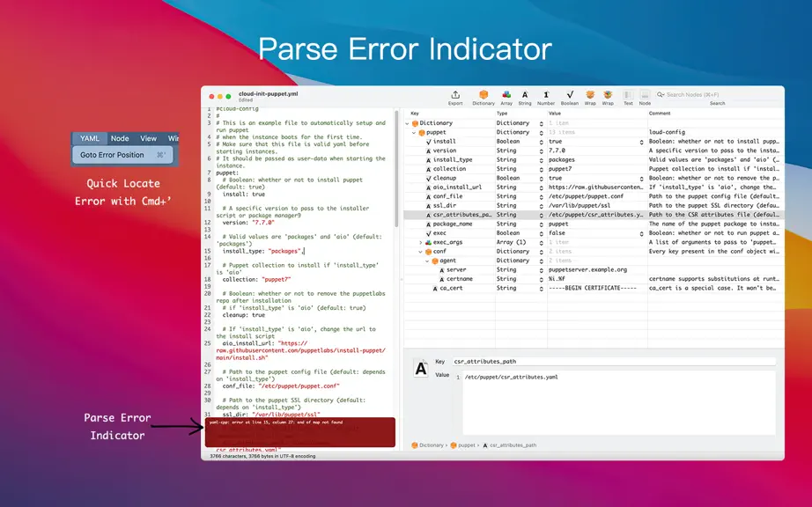Open type dropdown for version row
Screen dimensions: 812x507
[x=541, y=151]
